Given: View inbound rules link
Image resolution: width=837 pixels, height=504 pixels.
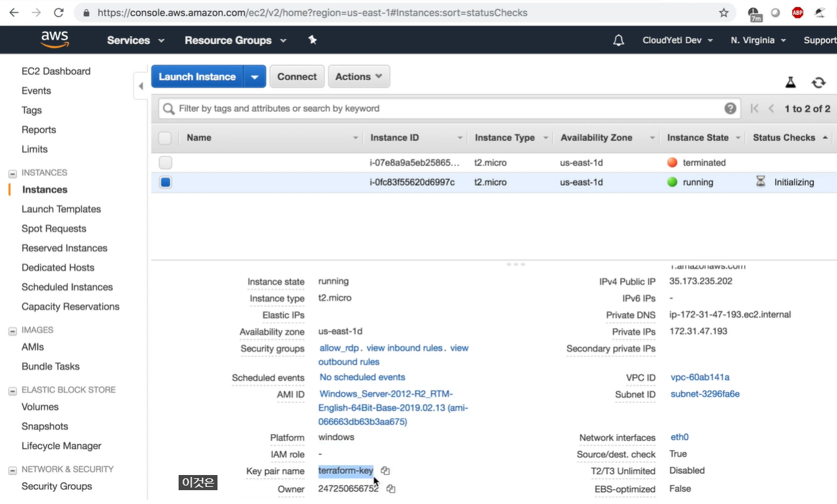Looking at the screenshot, I should point(404,348).
